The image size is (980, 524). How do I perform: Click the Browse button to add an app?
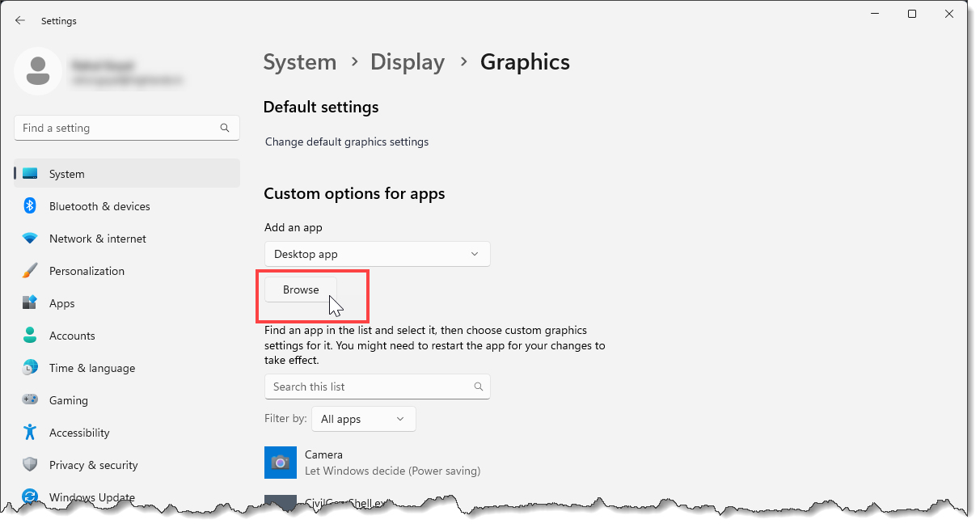click(x=300, y=289)
